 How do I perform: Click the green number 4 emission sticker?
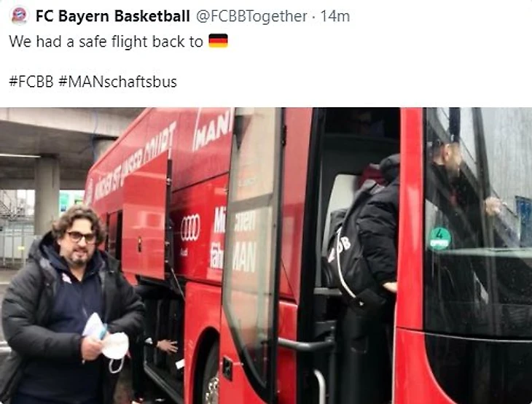pos(440,238)
